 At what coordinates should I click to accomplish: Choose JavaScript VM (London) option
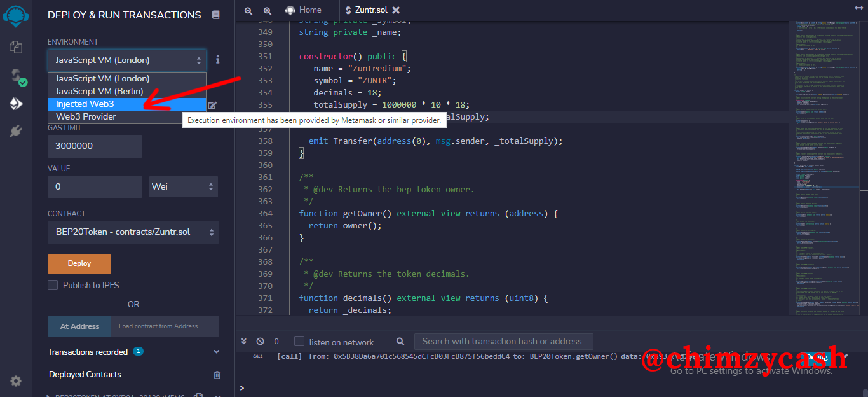(127, 78)
